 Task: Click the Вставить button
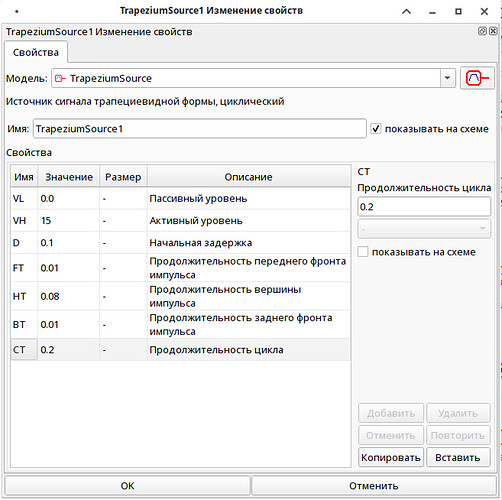[x=458, y=457]
